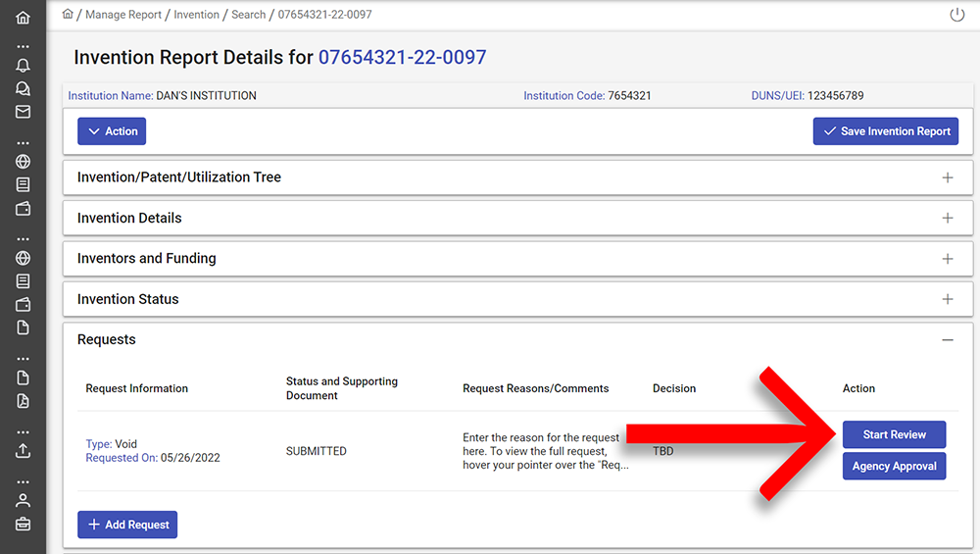The width and height of the screenshot is (980, 554).
Task: Open the Action dropdown button
Action: [112, 131]
